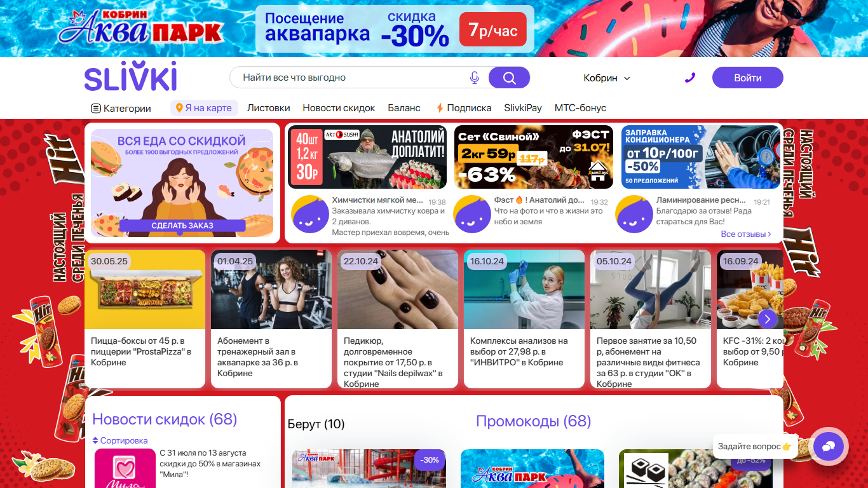Screen dimensions: 868x488
Task: Open the Кобрин city dropdown
Action: (x=607, y=78)
